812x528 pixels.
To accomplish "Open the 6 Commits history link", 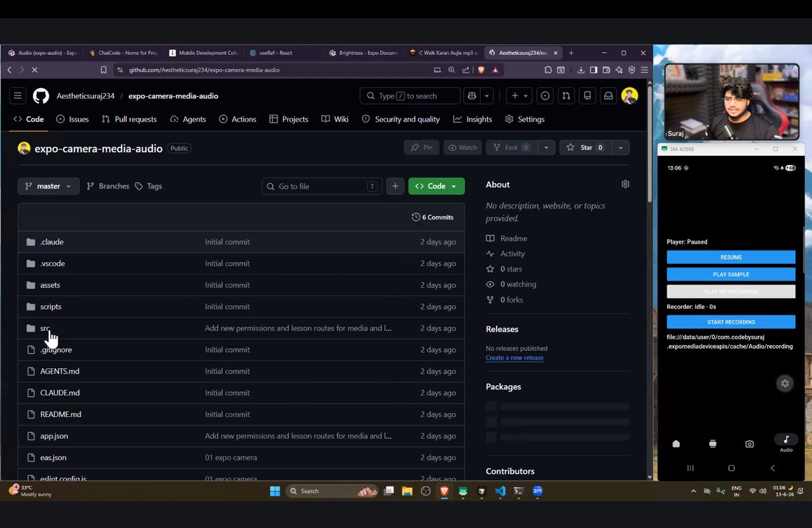I will click(432, 217).
